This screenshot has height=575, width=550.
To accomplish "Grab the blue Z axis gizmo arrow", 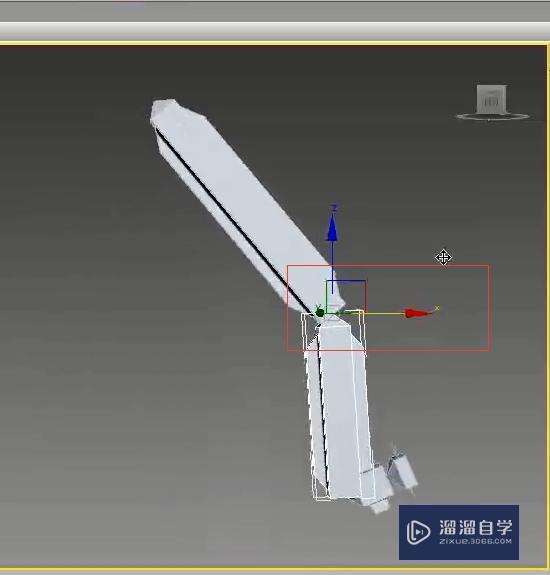I will click(332, 228).
